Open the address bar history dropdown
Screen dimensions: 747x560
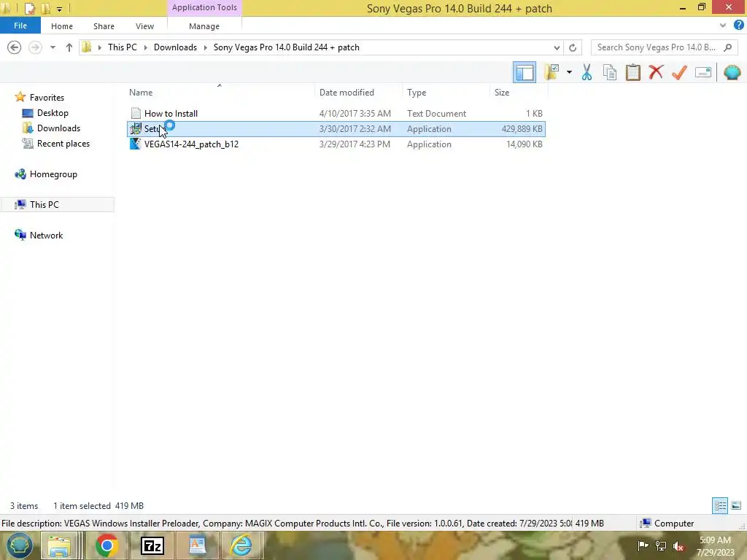point(557,47)
